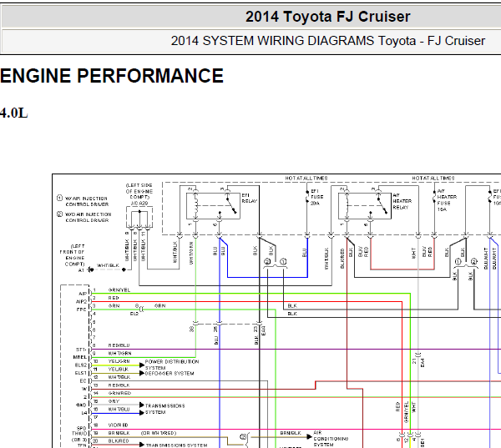Click the "VIO/RED" wire label at pin 18
The image size is (501, 448).
click(118, 425)
